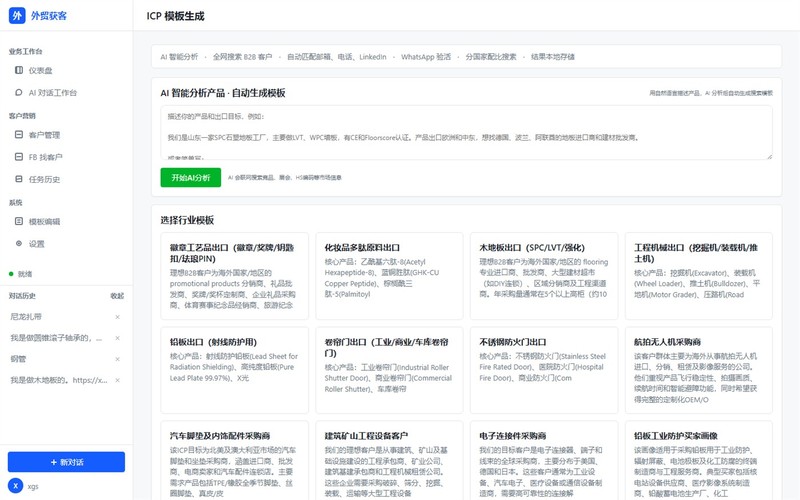The height and width of the screenshot is (500, 800).
Task: Select the 铅板出口 (射线防护用) template card
Action: (234, 370)
